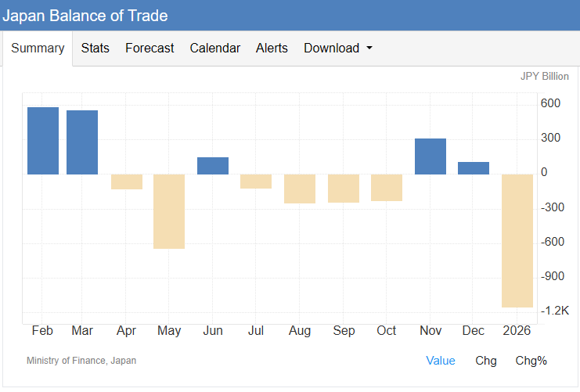Switch chart to Chg view
Viewport: 580px width, 392px height.
[485, 361]
